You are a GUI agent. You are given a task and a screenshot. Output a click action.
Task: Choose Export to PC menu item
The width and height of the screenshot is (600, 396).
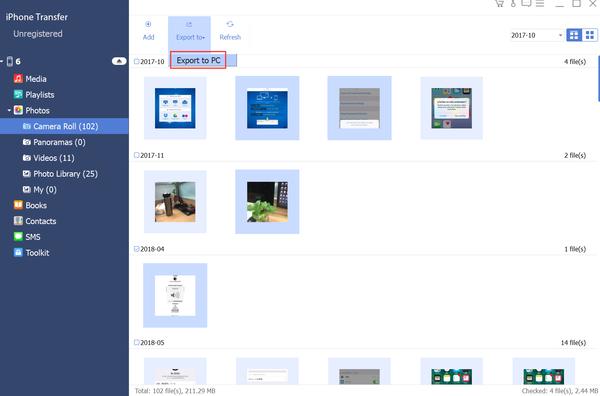tap(198, 60)
